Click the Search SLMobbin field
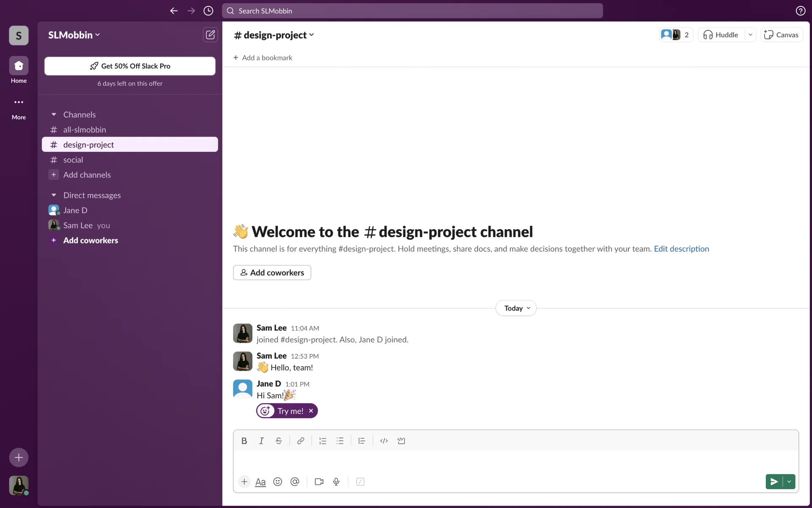The width and height of the screenshot is (812, 508). [x=412, y=11]
